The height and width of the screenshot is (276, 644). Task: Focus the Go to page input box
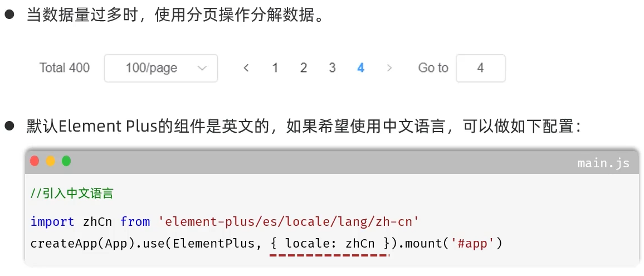481,68
